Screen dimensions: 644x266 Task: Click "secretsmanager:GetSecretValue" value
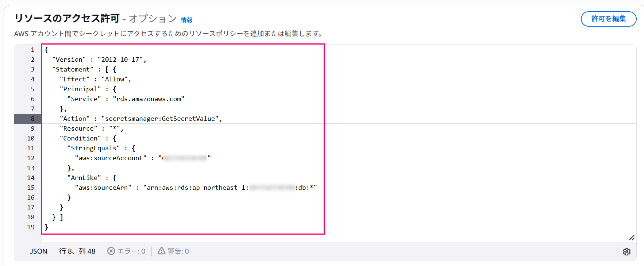coord(160,119)
